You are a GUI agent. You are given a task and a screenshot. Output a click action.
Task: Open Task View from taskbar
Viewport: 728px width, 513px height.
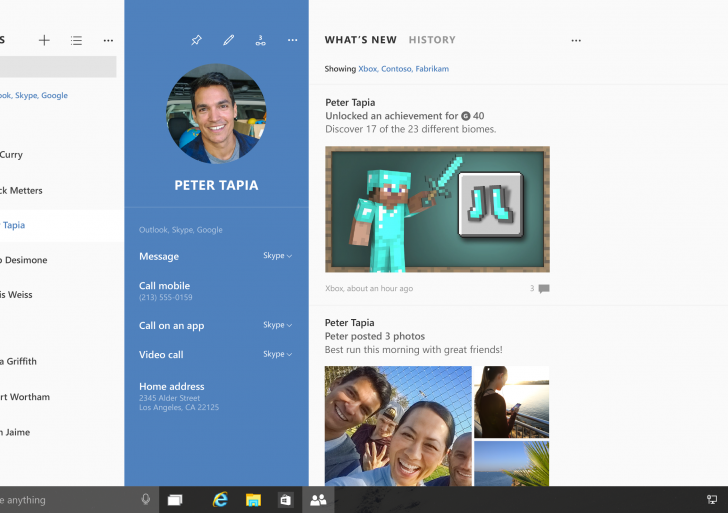tap(175, 500)
